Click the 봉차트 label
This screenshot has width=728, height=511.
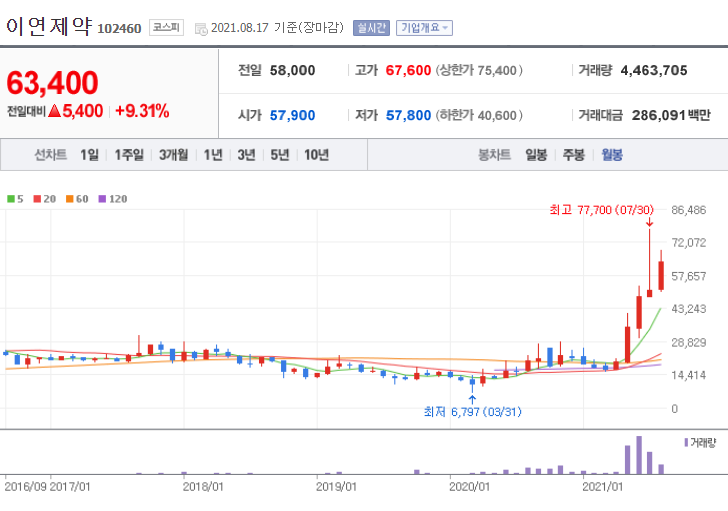pos(494,155)
